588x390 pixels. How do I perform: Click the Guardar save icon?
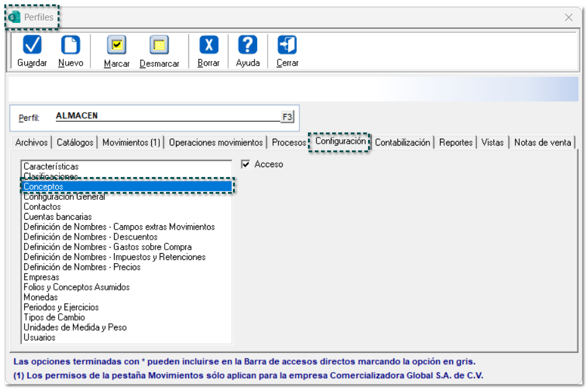pyautogui.click(x=32, y=46)
